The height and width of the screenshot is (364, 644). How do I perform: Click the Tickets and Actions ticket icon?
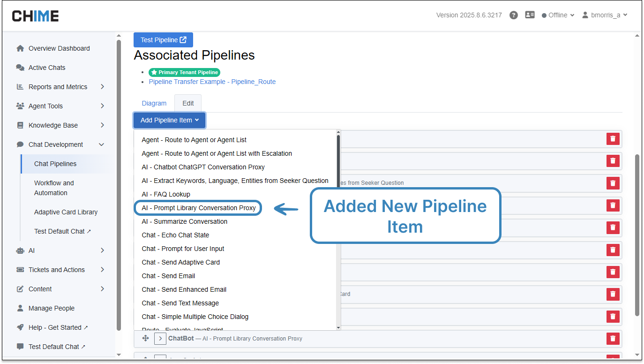point(20,270)
